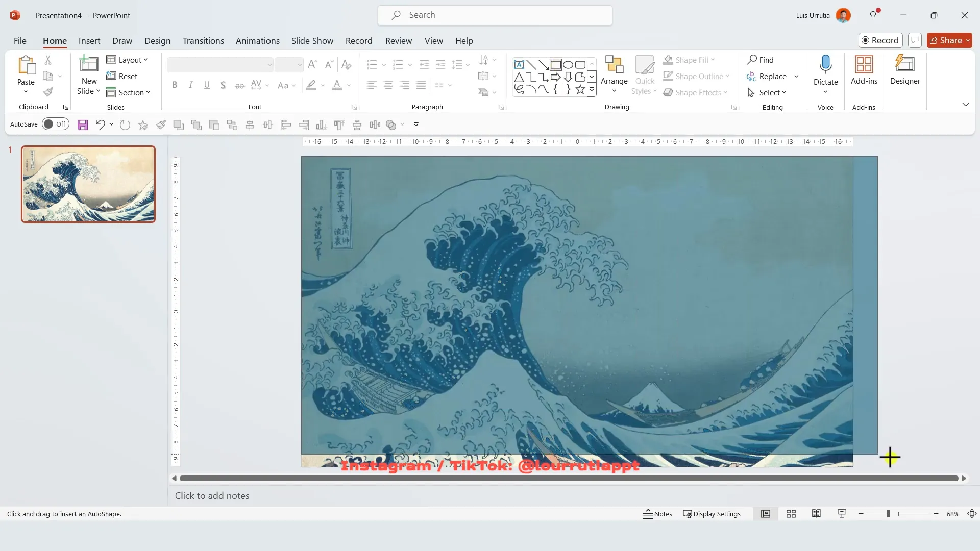Select the Text Box shape in gallery
Screen dimensions: 980x551
519,65
